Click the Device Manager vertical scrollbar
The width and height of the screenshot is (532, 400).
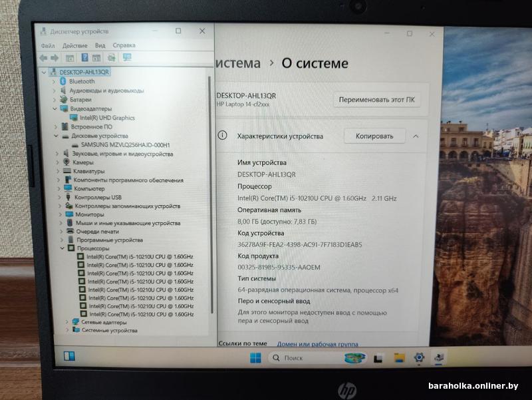(x=210, y=194)
